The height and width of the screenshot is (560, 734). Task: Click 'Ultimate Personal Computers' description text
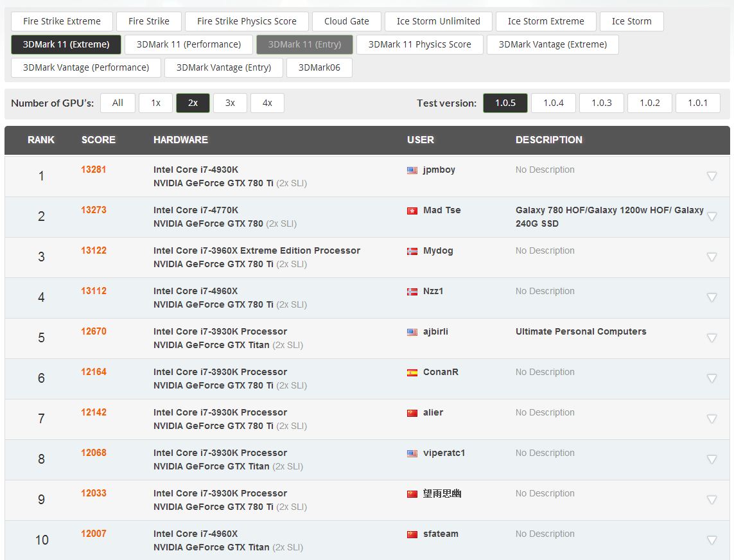(581, 331)
